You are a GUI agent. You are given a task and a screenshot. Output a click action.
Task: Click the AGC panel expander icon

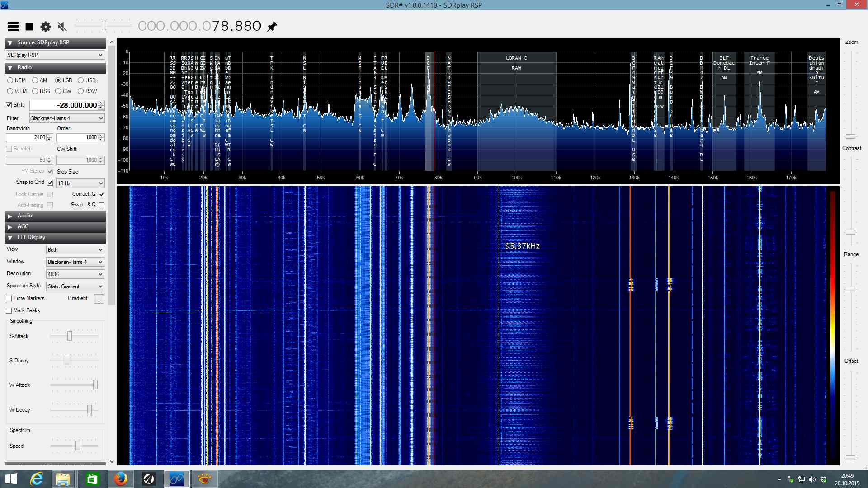coord(10,226)
